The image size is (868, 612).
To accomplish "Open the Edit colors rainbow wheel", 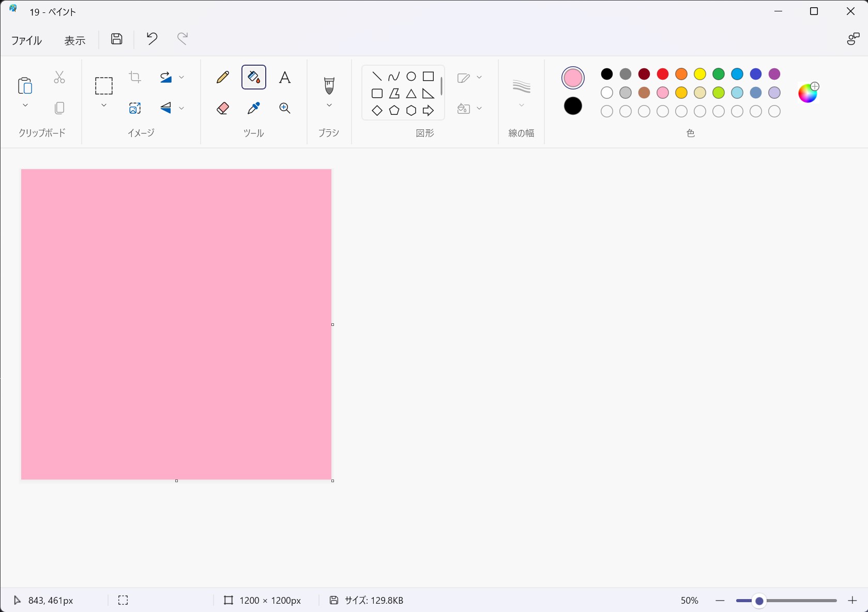I will click(x=808, y=93).
